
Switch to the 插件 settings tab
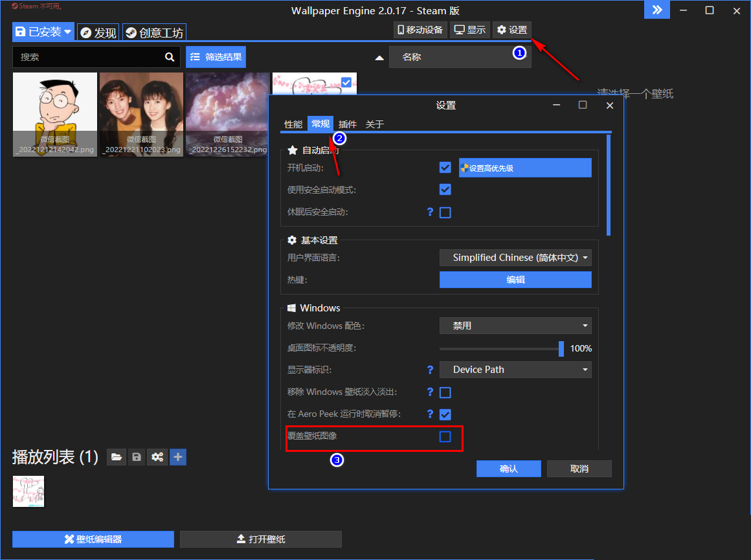(347, 124)
